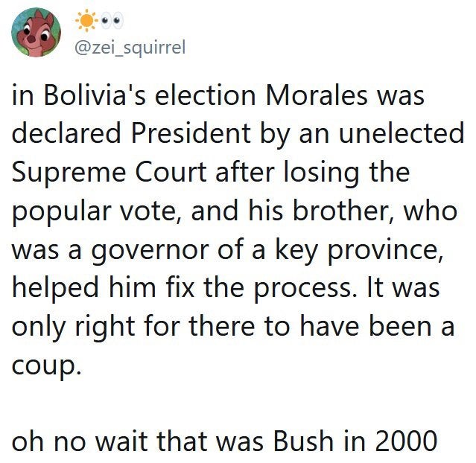
Task: Click the sun emoji in display name
Action: click(86, 20)
